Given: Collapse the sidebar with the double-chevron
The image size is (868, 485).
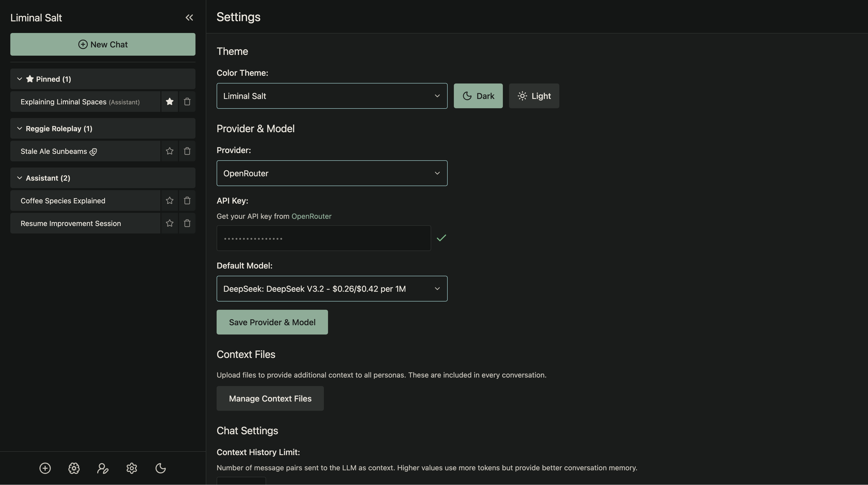Looking at the screenshot, I should [189, 18].
